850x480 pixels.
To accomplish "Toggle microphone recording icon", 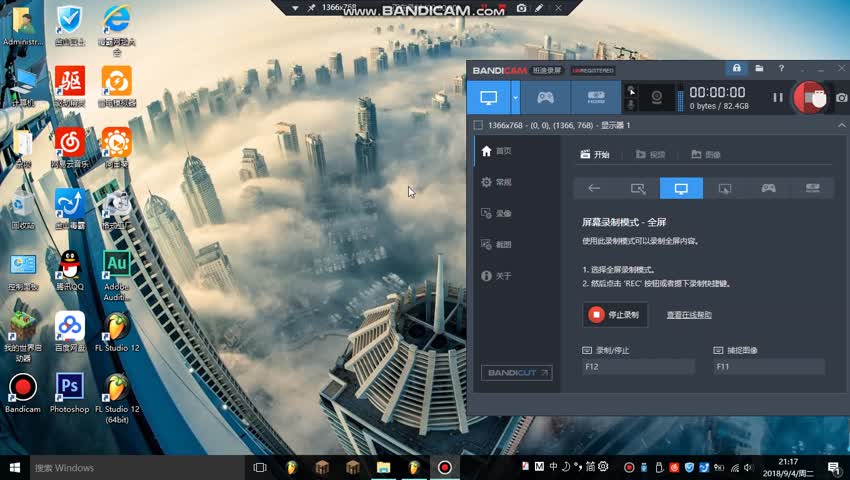I will click(631, 105).
